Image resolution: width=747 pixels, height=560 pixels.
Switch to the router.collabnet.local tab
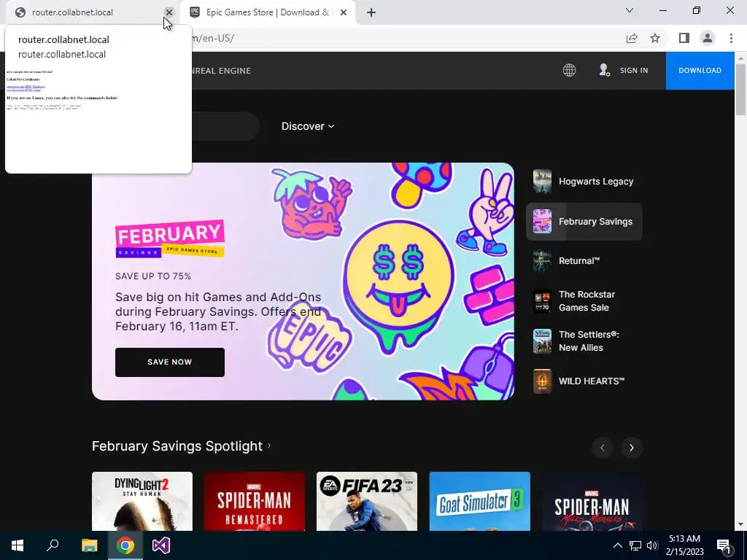tap(90, 12)
